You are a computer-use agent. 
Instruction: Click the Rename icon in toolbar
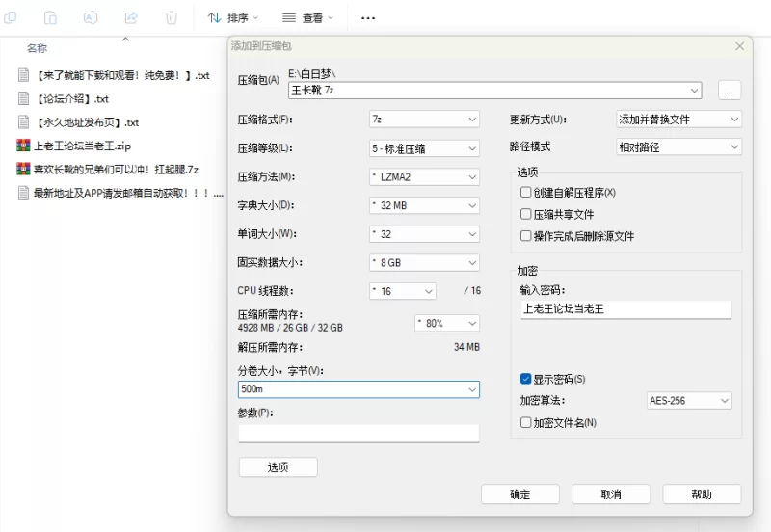91,17
